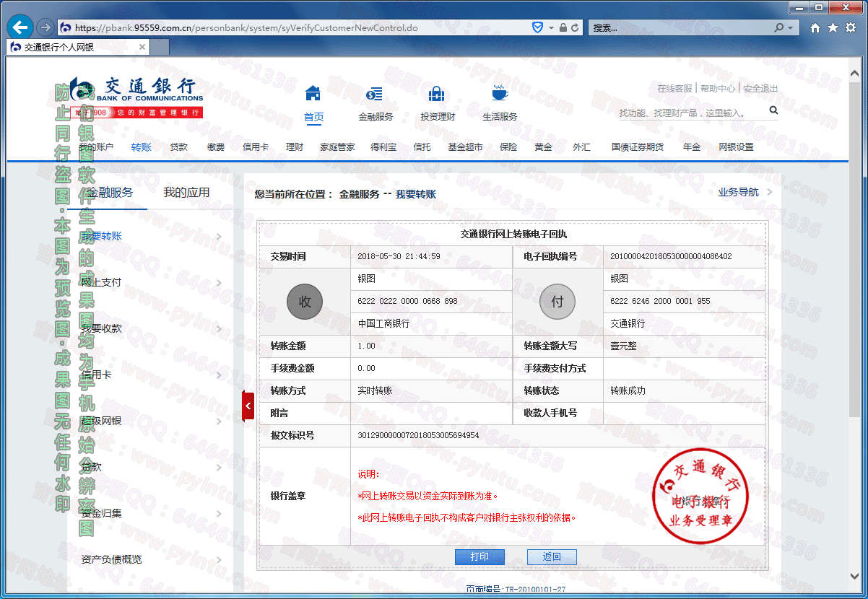Refresh the page with the reload icon
Image resolution: width=868 pixels, height=599 pixels.
point(575,27)
